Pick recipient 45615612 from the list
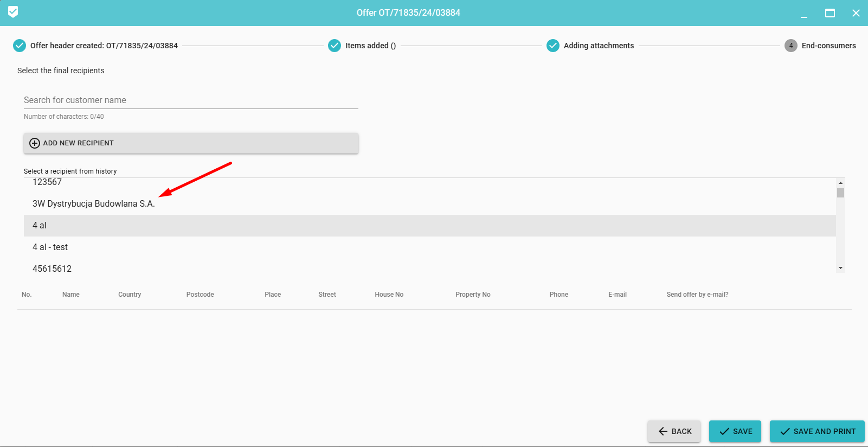This screenshot has height=447, width=868. [x=52, y=269]
